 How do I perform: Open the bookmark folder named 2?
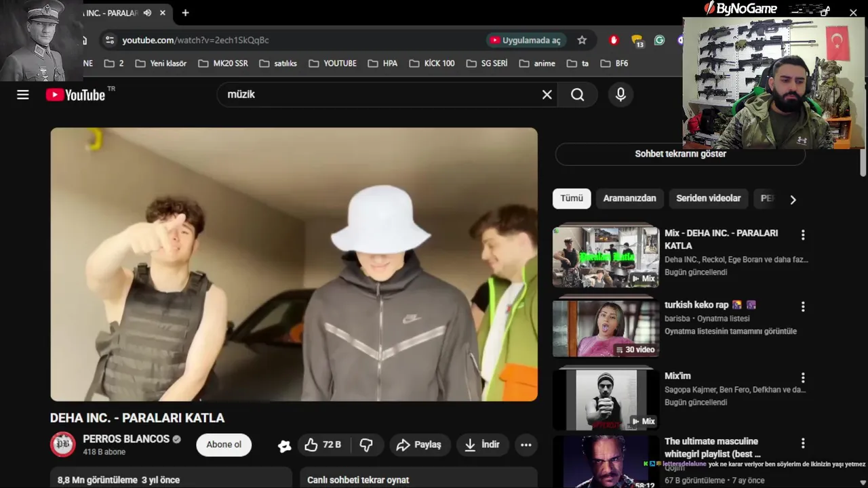coord(115,63)
